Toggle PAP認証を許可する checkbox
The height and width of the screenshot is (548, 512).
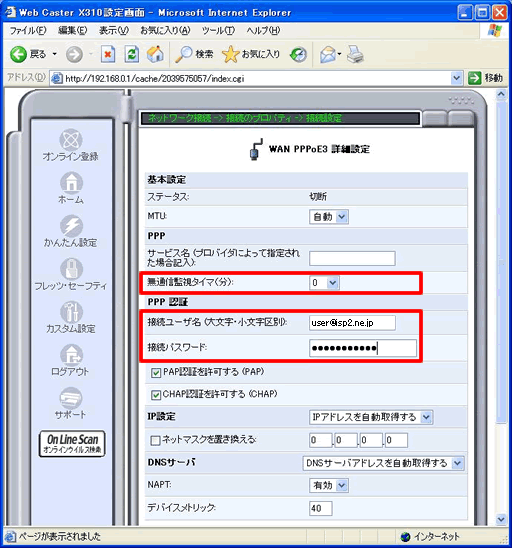click(156, 373)
